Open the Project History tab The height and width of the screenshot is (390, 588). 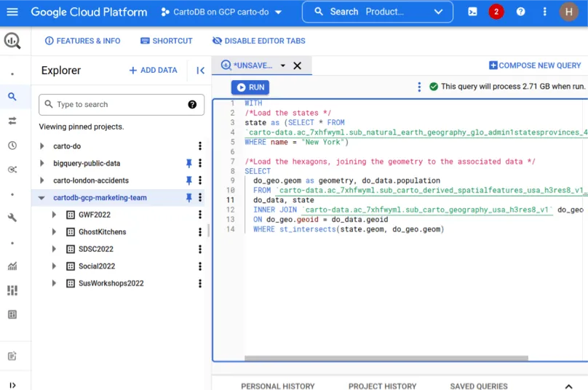coord(383,386)
